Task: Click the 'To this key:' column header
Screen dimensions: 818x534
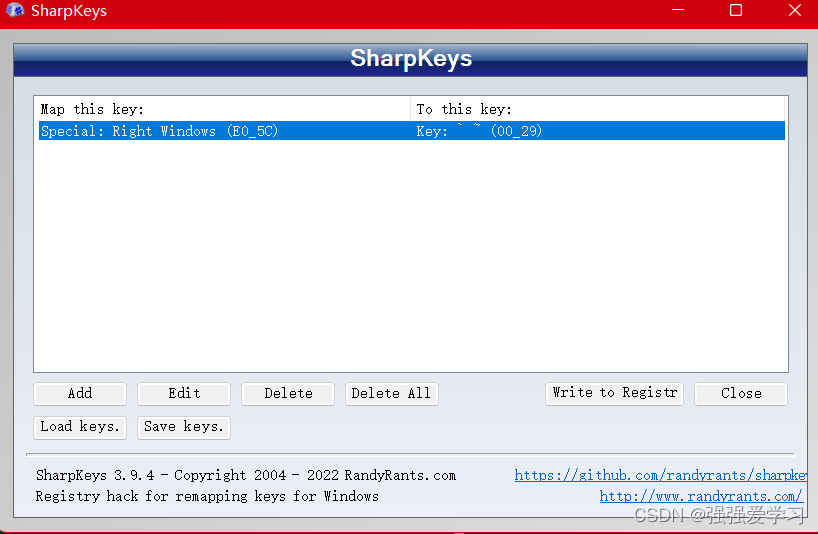Action: [598, 109]
